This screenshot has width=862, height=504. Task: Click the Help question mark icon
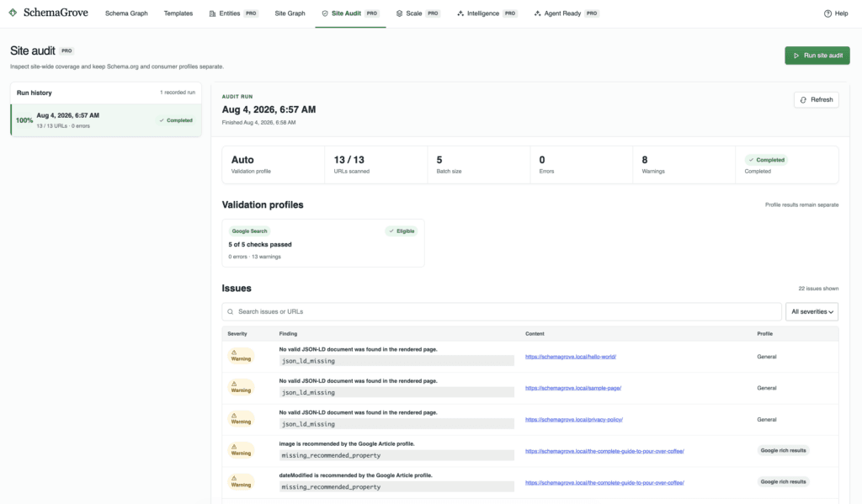click(827, 13)
